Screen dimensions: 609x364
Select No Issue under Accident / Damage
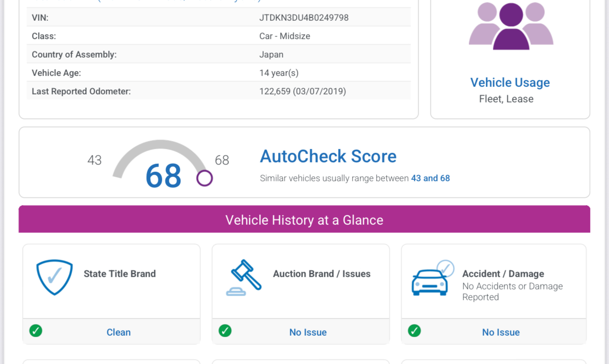(500, 332)
